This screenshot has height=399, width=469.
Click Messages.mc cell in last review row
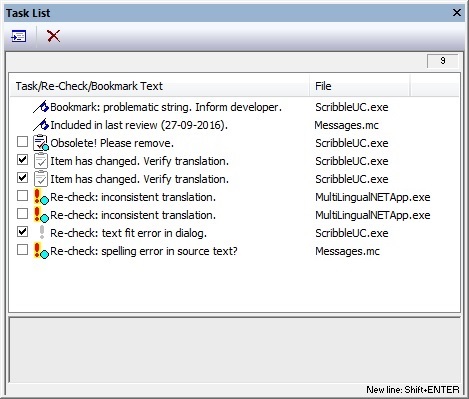coord(347,125)
